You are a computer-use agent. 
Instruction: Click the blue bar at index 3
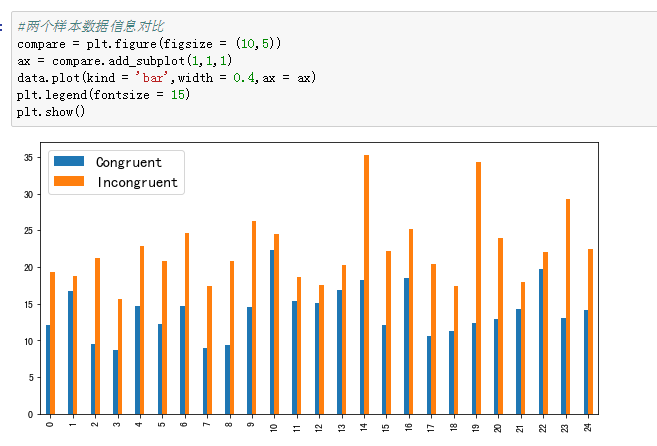pyautogui.click(x=115, y=382)
